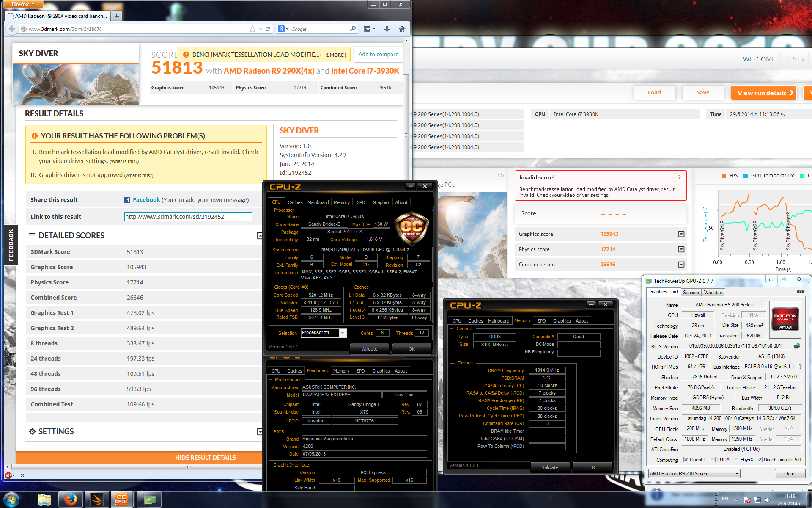
Task: Click Action Center flag tray icon
Action: pyautogui.click(x=747, y=500)
